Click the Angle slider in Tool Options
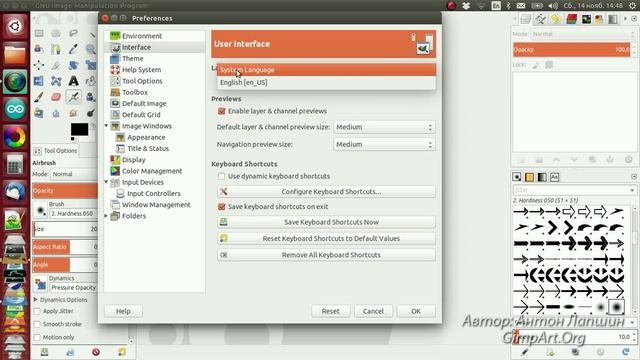The image size is (640, 360). click(x=65, y=265)
